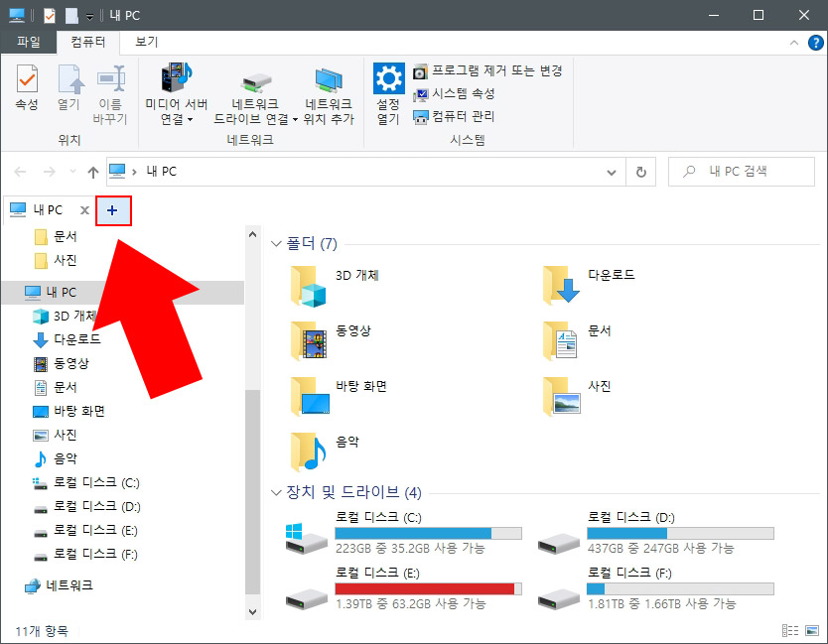Screen dimensions: 828x644
Task: Select the 다운로드 folder in main pane
Action: tap(590, 286)
